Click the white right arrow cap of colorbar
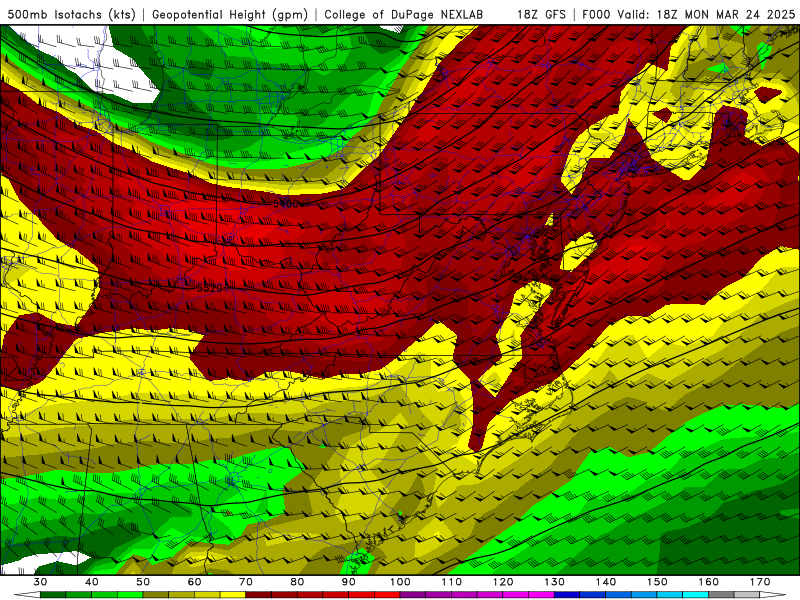Screen dimensions: 800x600 772,594
